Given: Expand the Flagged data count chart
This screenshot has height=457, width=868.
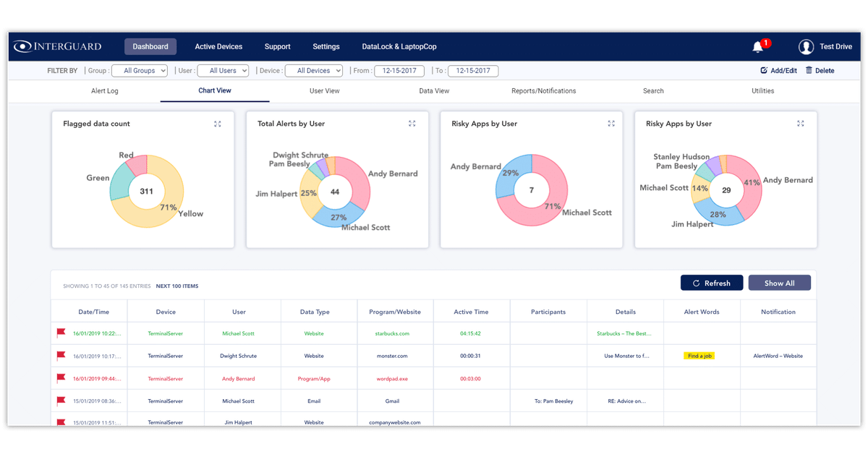Looking at the screenshot, I should tap(218, 124).
